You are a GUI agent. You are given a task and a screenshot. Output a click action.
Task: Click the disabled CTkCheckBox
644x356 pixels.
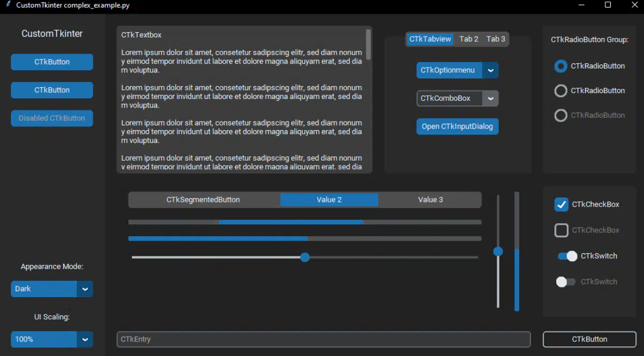[x=561, y=231]
